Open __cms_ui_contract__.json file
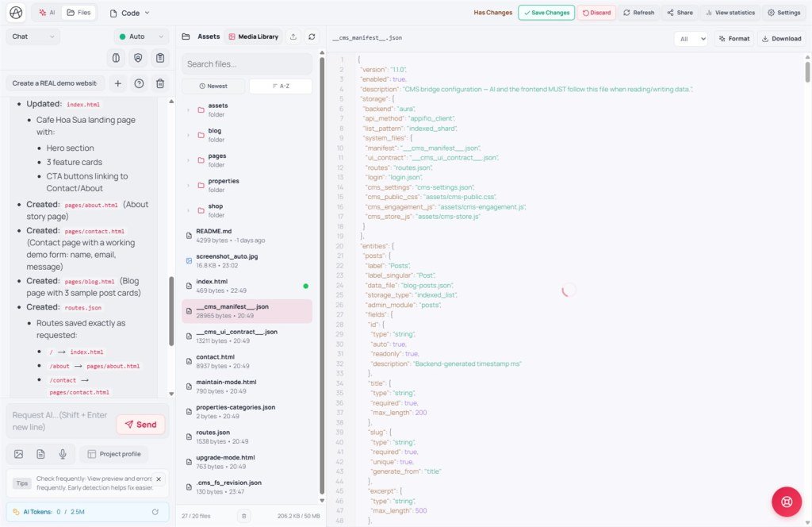 [x=247, y=336]
